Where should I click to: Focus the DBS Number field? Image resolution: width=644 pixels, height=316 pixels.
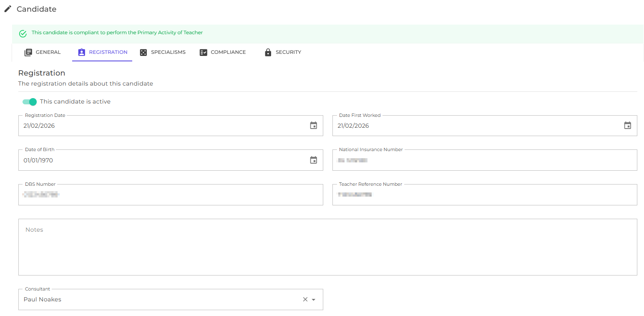click(171, 195)
